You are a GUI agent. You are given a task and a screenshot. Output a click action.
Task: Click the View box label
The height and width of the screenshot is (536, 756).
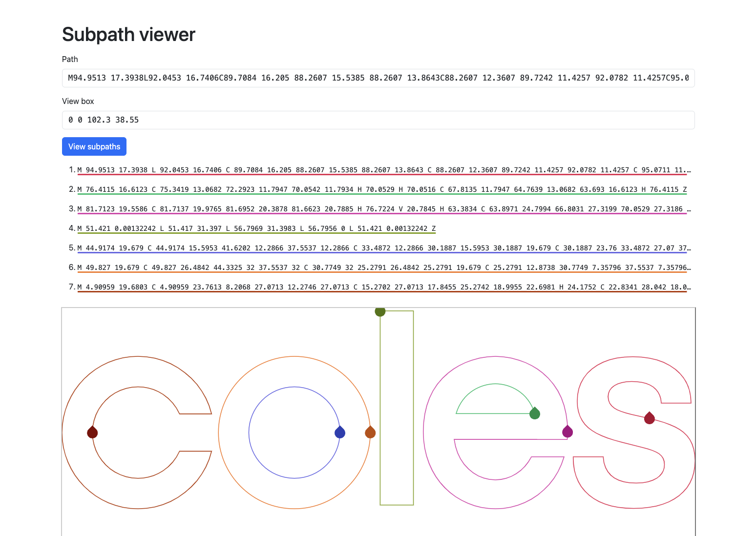pyautogui.click(x=78, y=101)
